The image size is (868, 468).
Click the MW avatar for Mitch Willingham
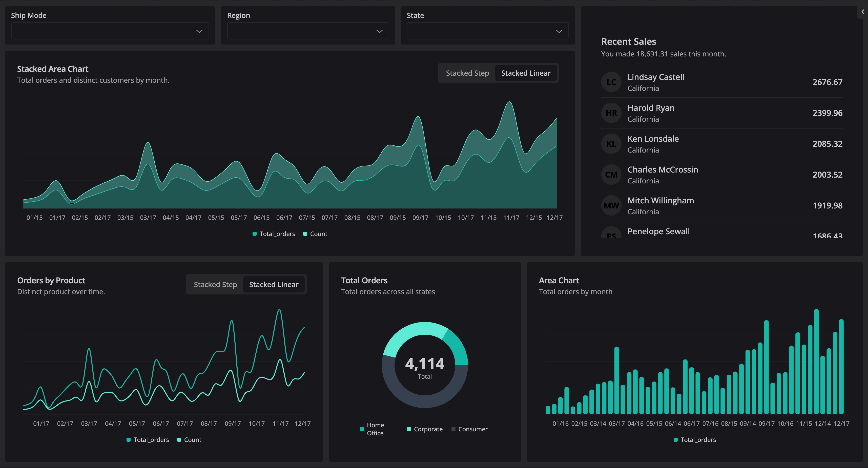(x=611, y=205)
